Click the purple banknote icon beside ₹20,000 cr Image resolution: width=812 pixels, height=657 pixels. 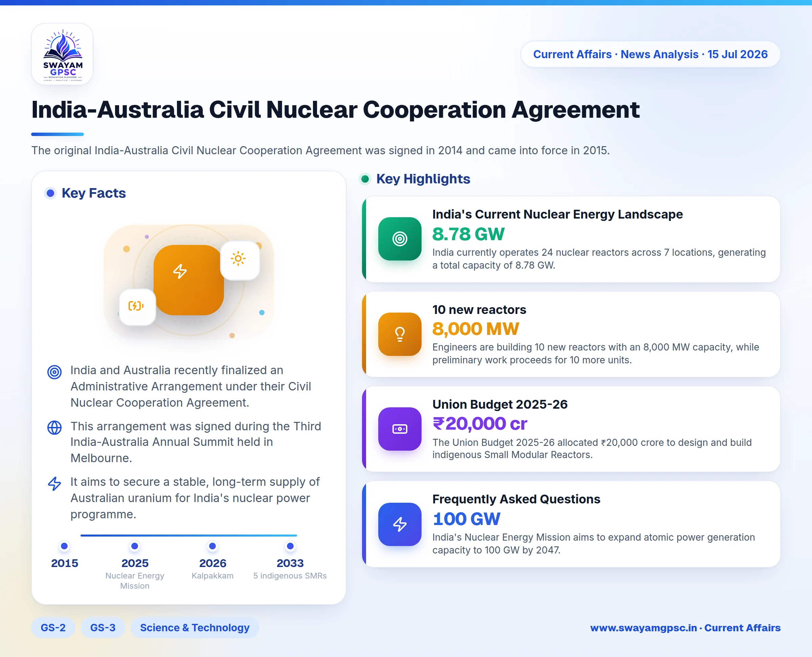400,429
